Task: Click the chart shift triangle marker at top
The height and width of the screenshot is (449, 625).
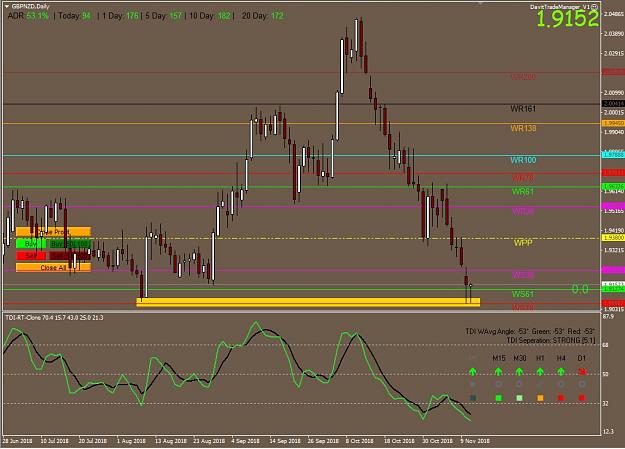Action: [x=481, y=3]
